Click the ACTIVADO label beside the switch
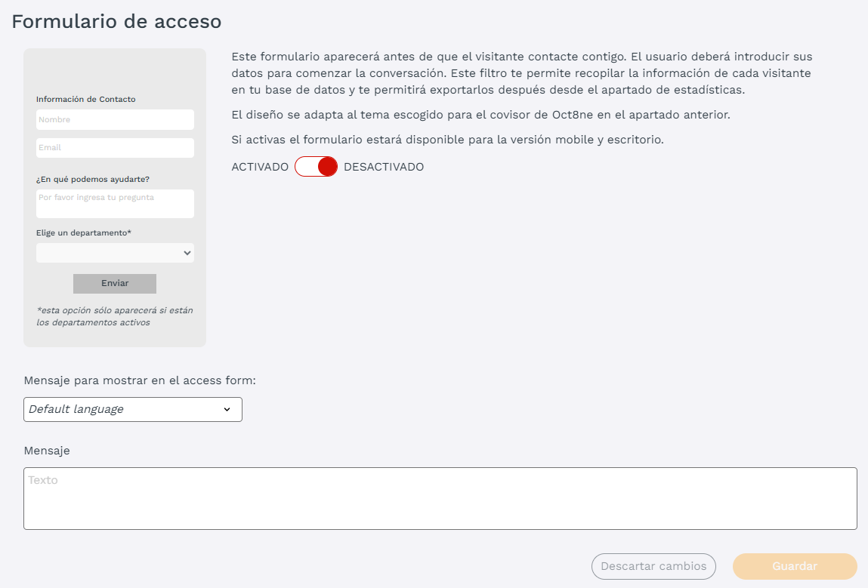 click(260, 167)
